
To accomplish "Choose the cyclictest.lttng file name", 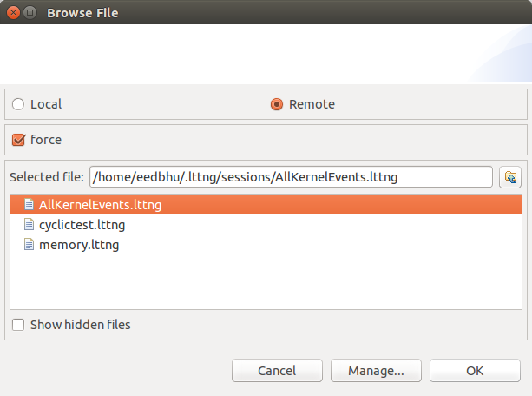I will (x=82, y=225).
